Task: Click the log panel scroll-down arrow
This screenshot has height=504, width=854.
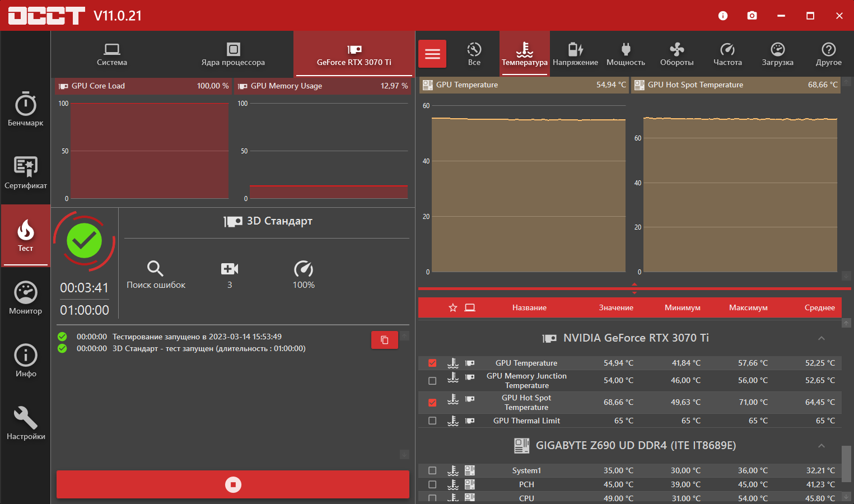Action: (404, 455)
